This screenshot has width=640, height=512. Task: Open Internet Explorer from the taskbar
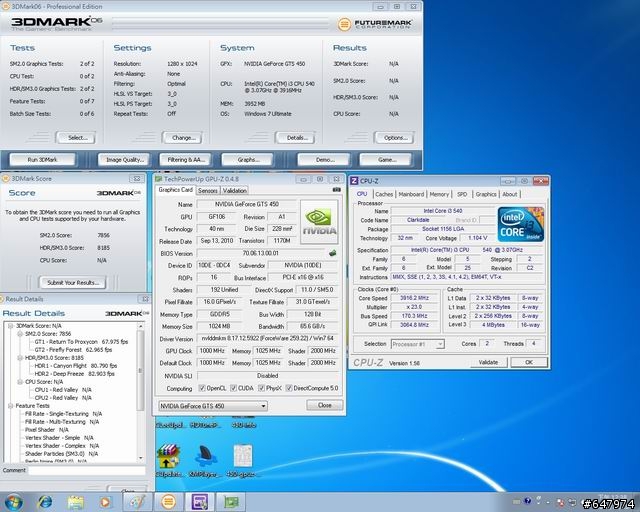[x=44, y=502]
